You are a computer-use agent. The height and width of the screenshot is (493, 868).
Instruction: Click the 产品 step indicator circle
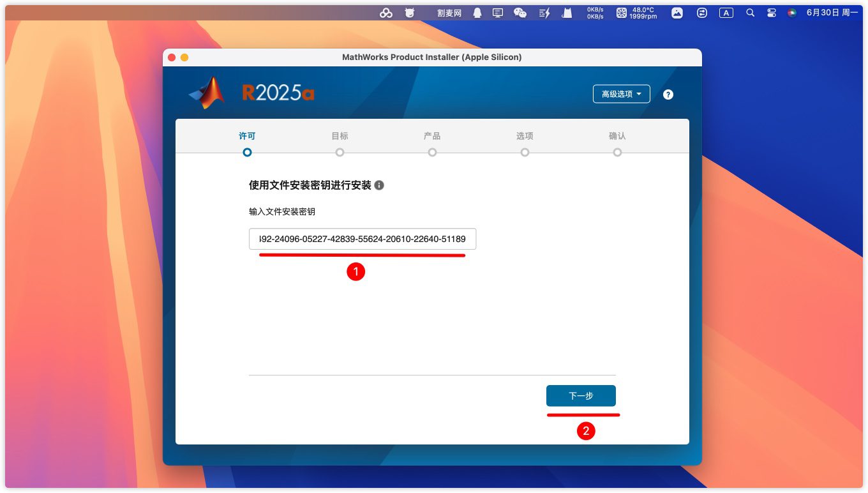pyautogui.click(x=432, y=152)
